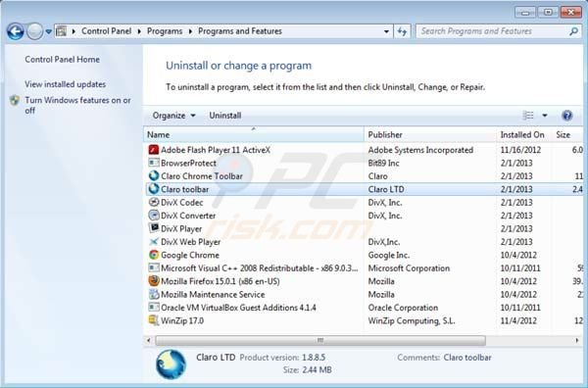Click the WinZip 17.0 icon
Viewport: 588px width, 388px height.
(154, 320)
